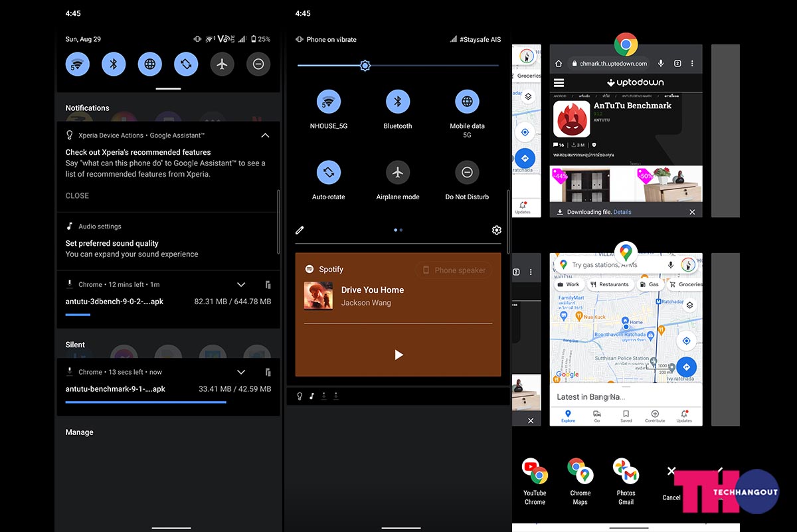Tap the Phone speaker output button
Screen dimensions: 797x532
tap(454, 270)
